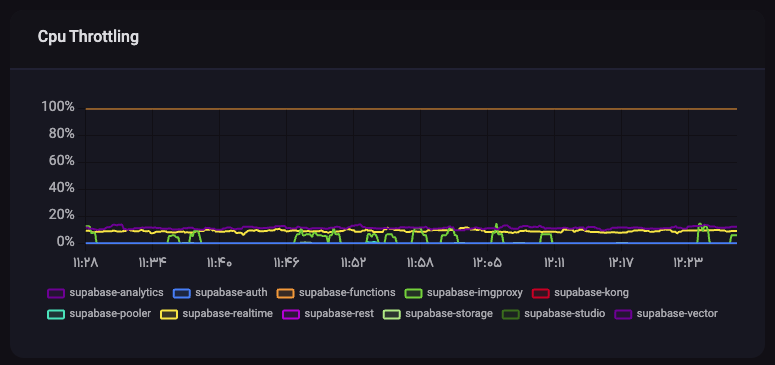Click the ۱۲:۱۱ time axis label

(x=555, y=263)
